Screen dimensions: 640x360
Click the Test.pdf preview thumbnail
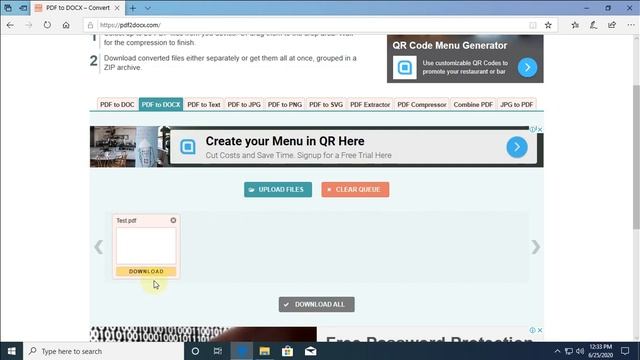tap(146, 246)
